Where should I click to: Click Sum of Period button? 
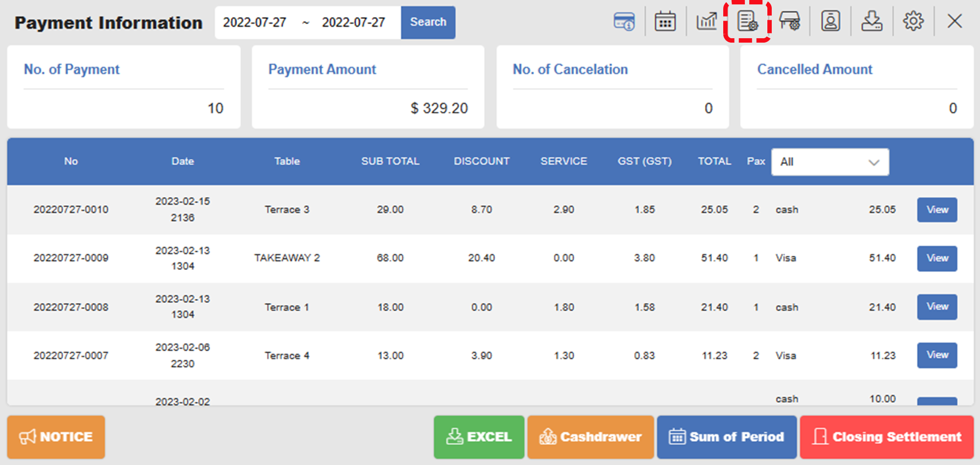pyautogui.click(x=727, y=437)
